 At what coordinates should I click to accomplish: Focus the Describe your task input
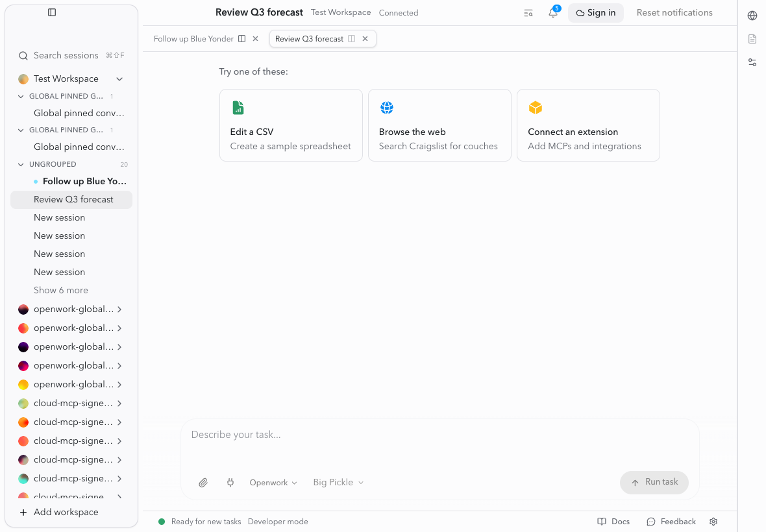click(x=439, y=435)
